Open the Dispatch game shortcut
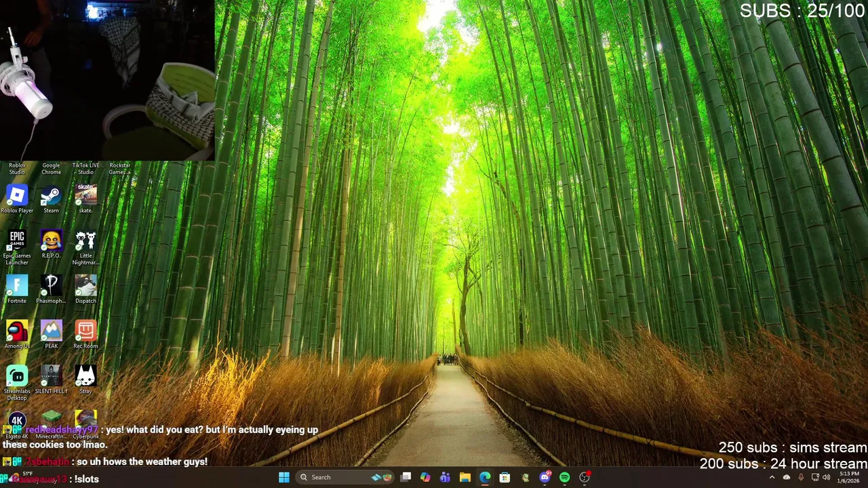Screen dimensions: 868x488 click(85, 289)
